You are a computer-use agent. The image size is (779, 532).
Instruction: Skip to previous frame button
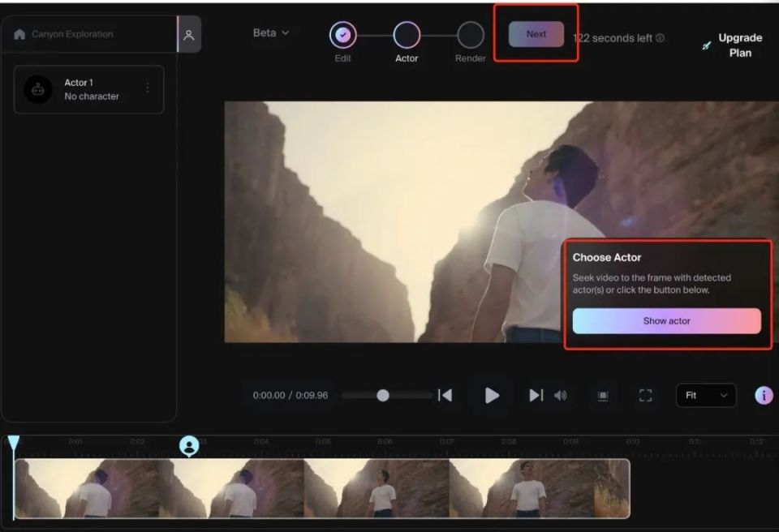point(445,396)
